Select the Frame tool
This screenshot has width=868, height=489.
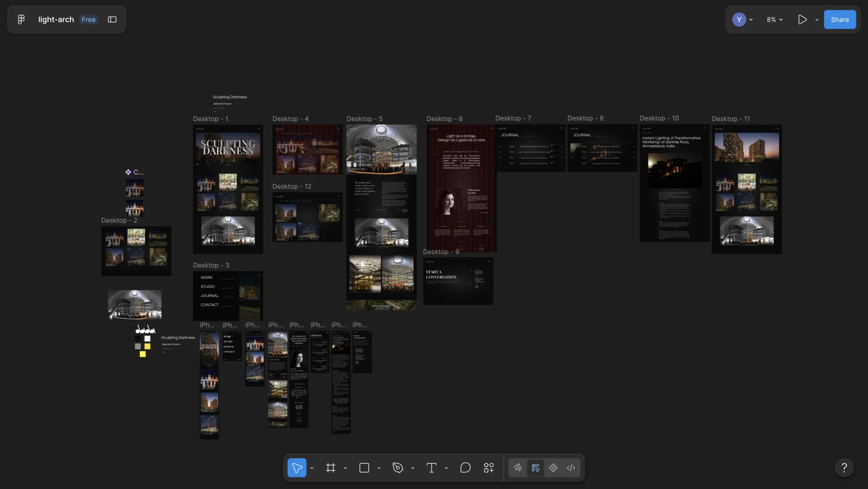pyautogui.click(x=331, y=468)
